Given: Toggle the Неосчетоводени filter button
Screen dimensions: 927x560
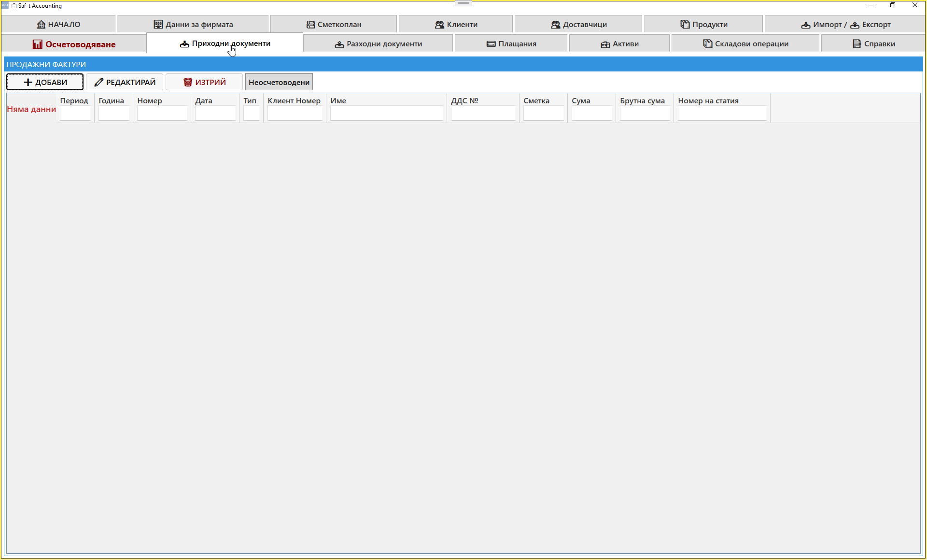Looking at the screenshot, I should pos(279,82).
